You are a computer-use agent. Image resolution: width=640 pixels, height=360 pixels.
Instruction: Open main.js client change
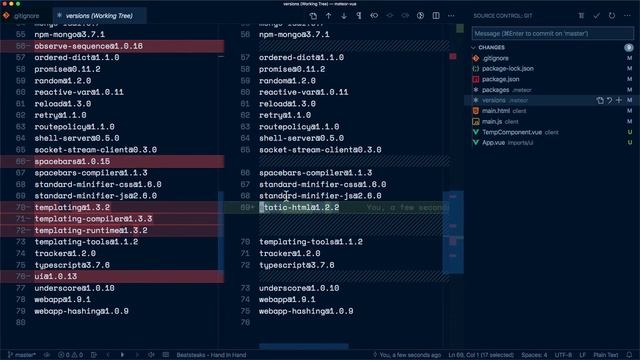pyautogui.click(x=552, y=121)
